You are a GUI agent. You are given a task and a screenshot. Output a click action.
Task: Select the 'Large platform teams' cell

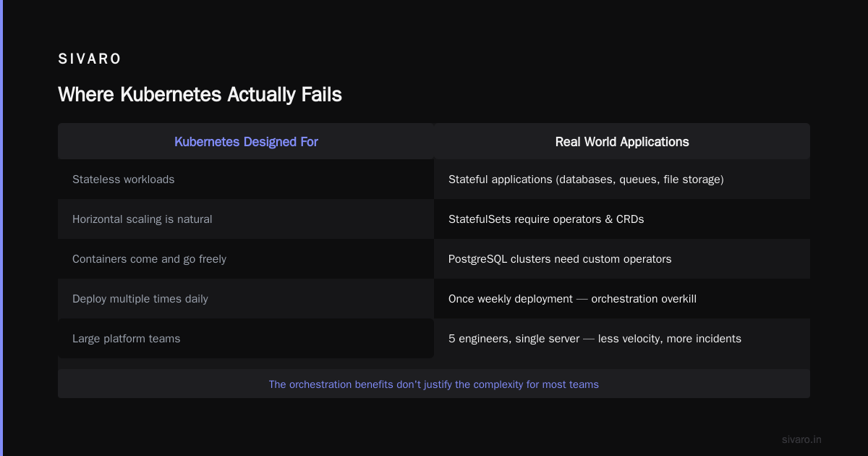pyautogui.click(x=246, y=338)
